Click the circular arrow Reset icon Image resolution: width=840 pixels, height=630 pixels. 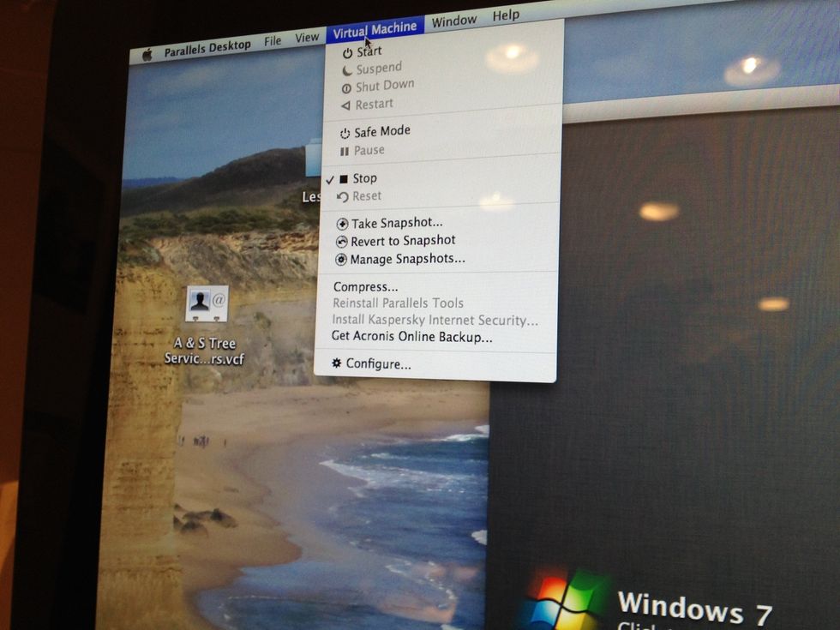click(342, 197)
